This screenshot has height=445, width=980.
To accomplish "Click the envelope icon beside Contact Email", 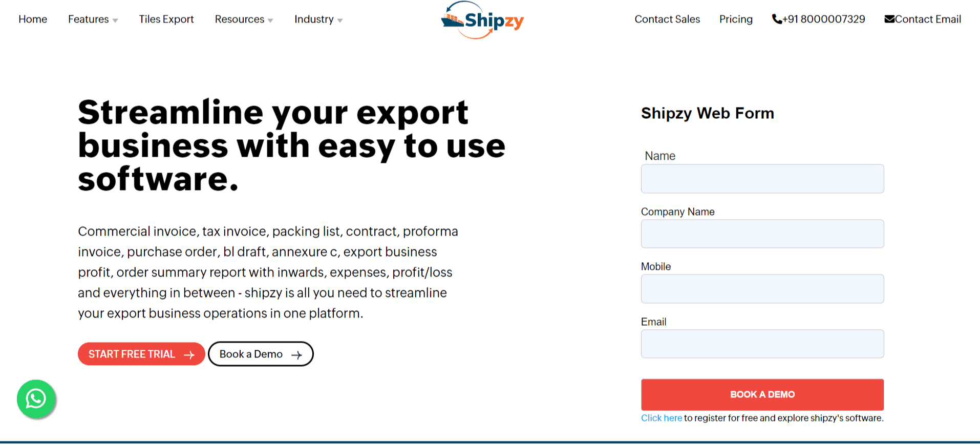I will coord(889,19).
